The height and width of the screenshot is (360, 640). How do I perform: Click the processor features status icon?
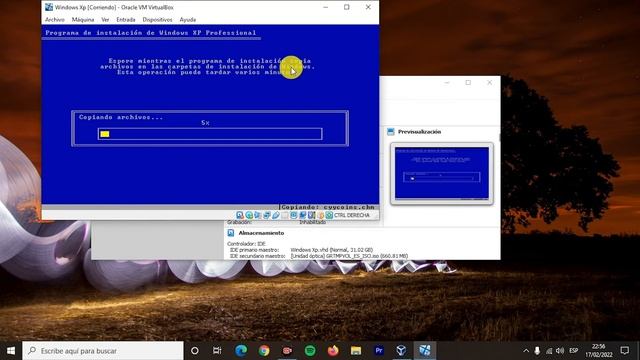click(x=311, y=215)
